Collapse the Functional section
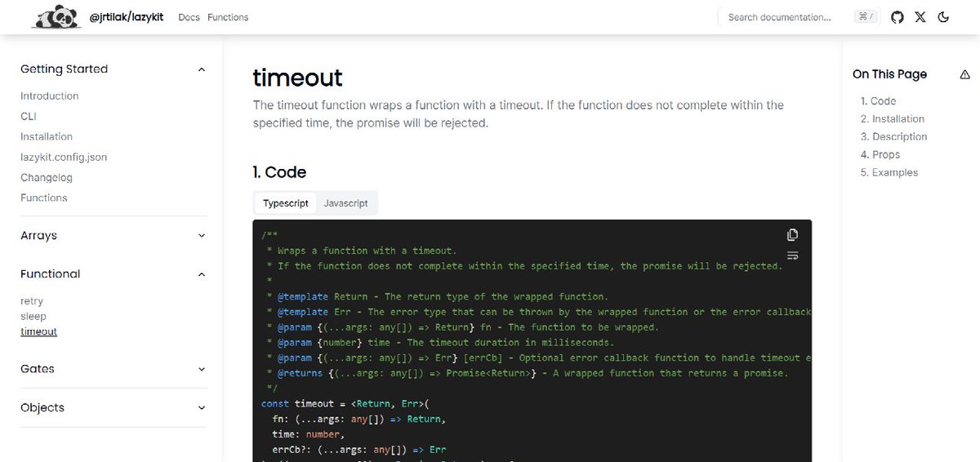This screenshot has width=980, height=462. pos(113,274)
